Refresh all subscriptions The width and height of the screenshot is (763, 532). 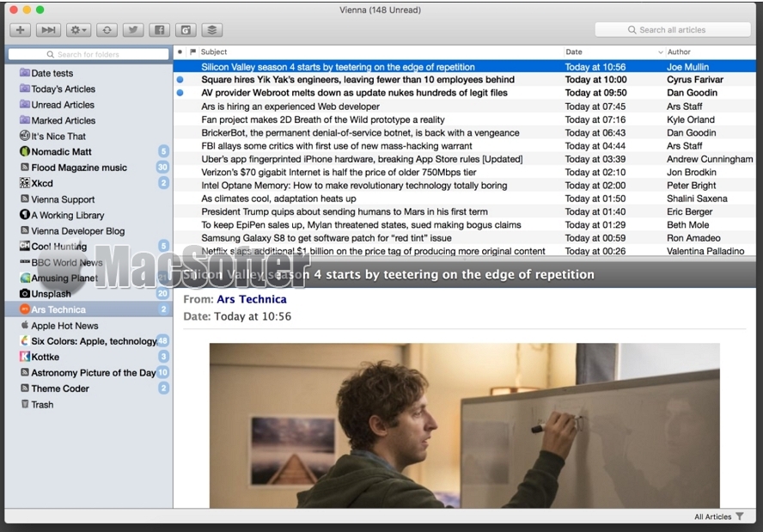pos(107,30)
